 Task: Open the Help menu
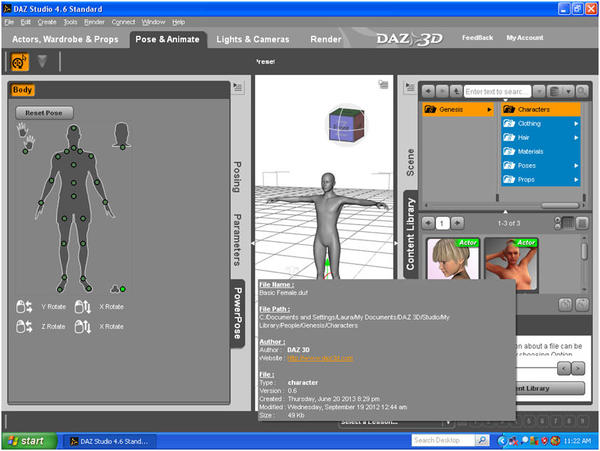click(178, 22)
